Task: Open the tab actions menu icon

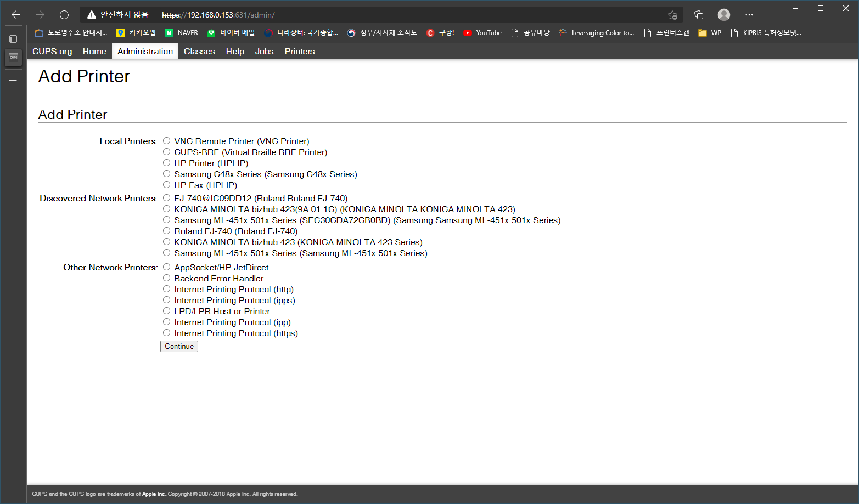Action: (13, 39)
